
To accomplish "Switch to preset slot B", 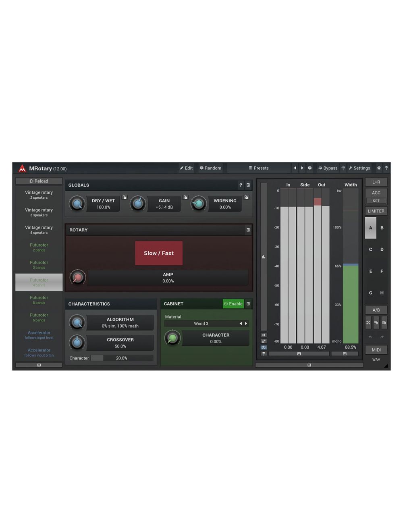I will tap(382, 228).
